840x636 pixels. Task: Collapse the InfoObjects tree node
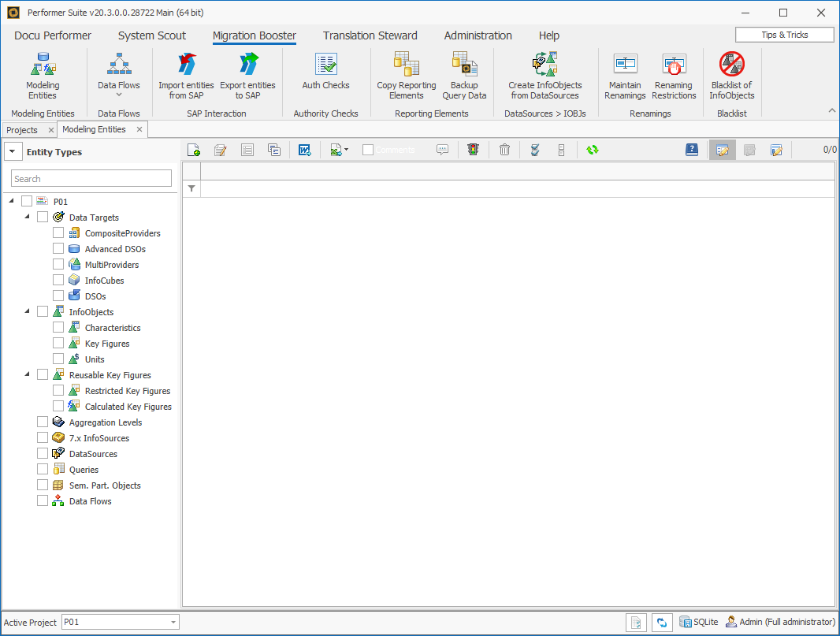point(26,311)
